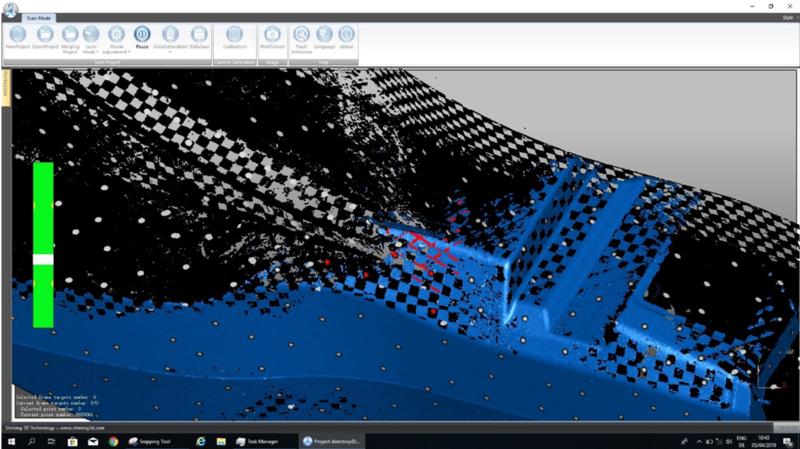800x449 pixels.
Task: Open the Style menu
Action: pos(787,18)
